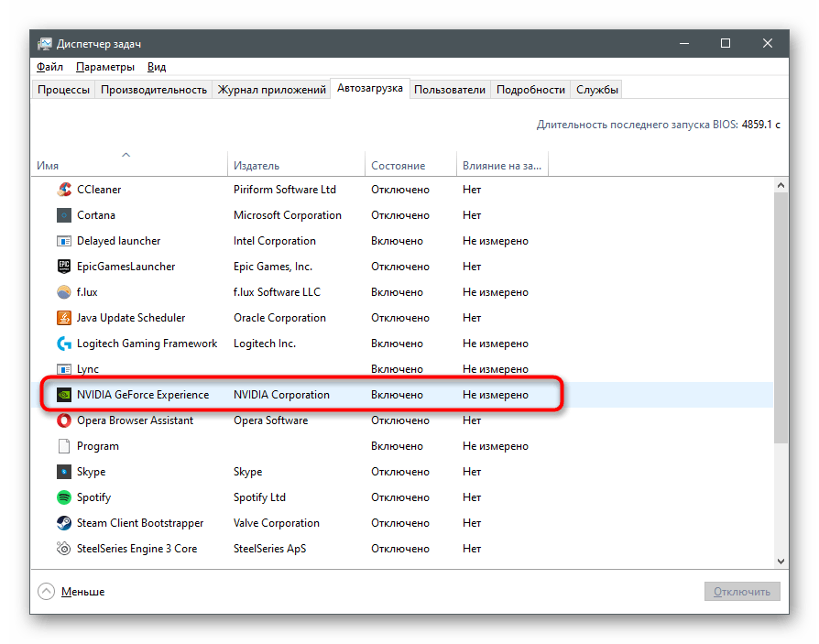Select the Delayed launcher row

402,241
